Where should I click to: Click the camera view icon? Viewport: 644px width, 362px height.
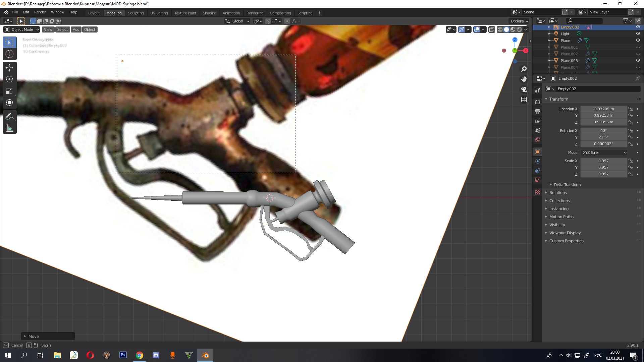click(524, 89)
